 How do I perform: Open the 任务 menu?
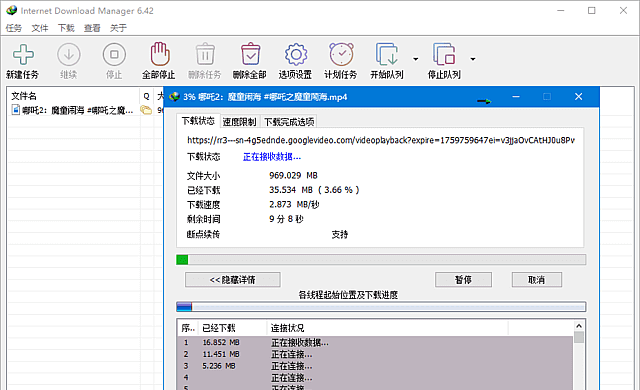(13, 28)
